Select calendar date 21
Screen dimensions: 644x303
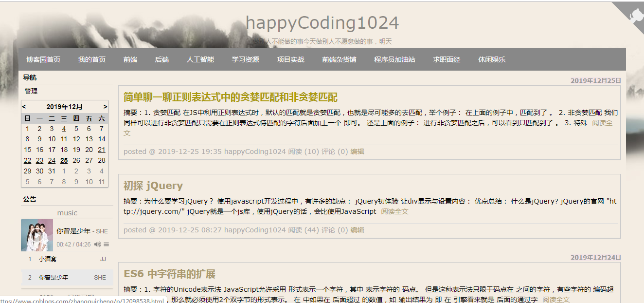(102, 150)
